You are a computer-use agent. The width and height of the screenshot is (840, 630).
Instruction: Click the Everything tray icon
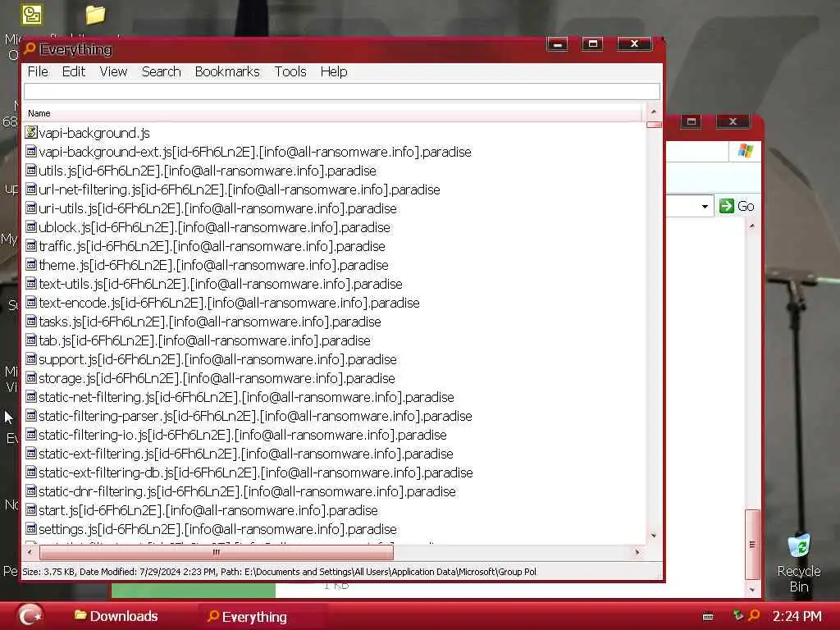tap(755, 615)
